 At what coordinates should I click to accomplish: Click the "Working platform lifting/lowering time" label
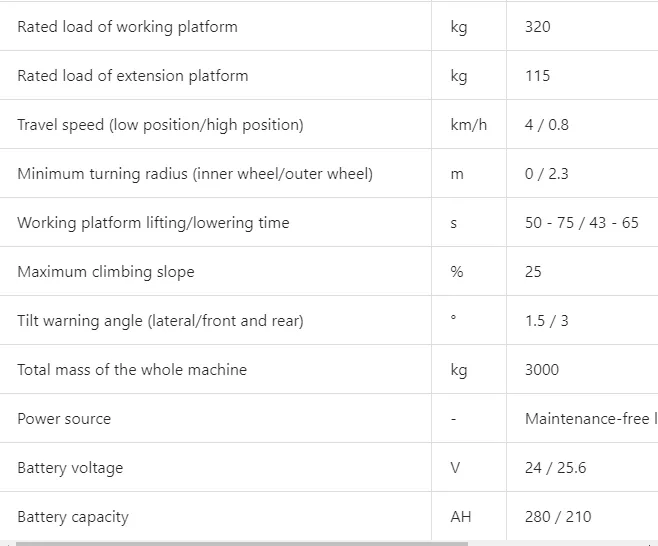153,223
